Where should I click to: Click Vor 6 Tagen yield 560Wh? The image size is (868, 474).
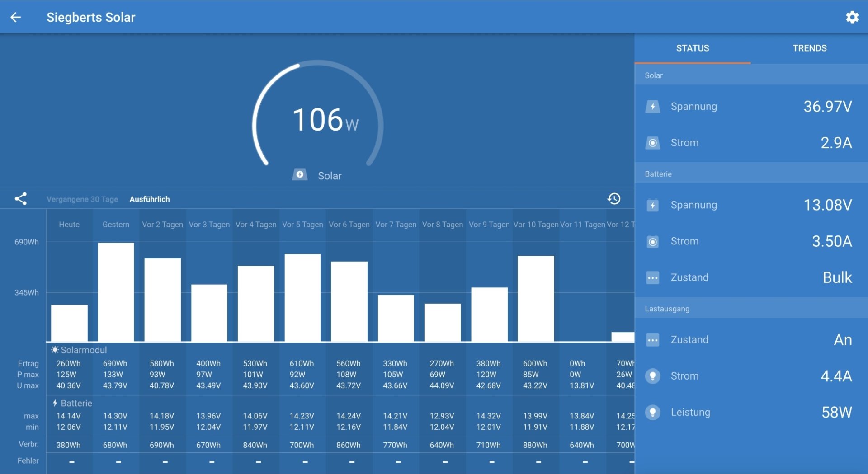click(348, 363)
